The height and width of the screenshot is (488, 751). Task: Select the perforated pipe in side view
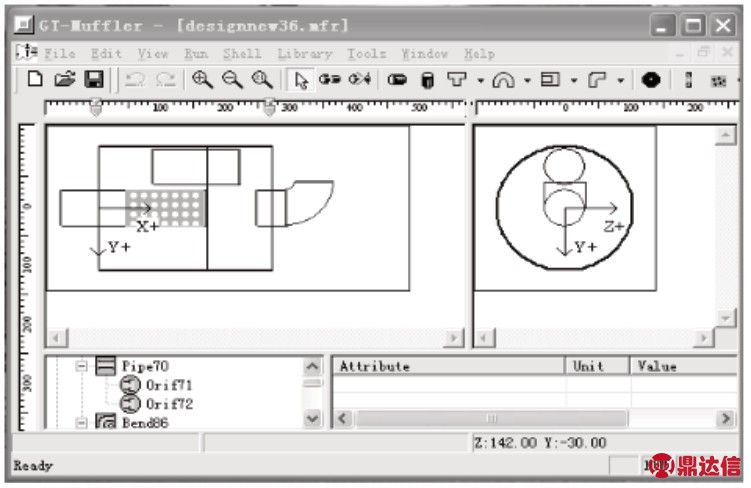point(166,208)
